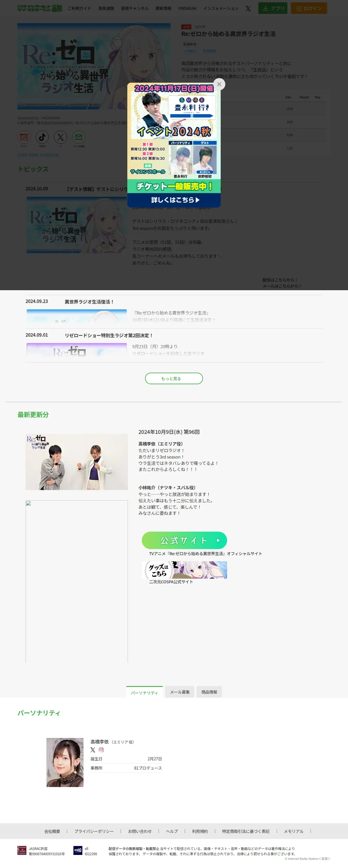
Task: Open the program's X circular icon
Action: [x=60, y=137]
